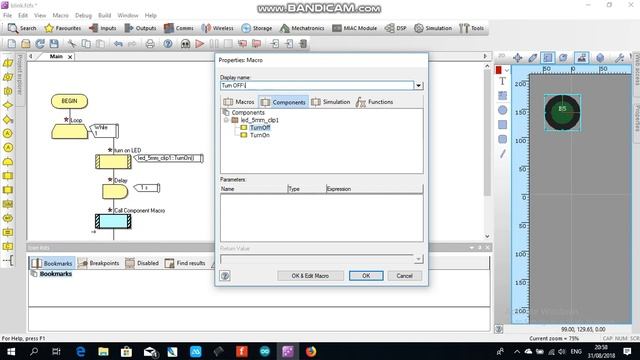Switch to the Simulation tab in dialog
This screenshot has width=640, height=360.
tap(331, 102)
